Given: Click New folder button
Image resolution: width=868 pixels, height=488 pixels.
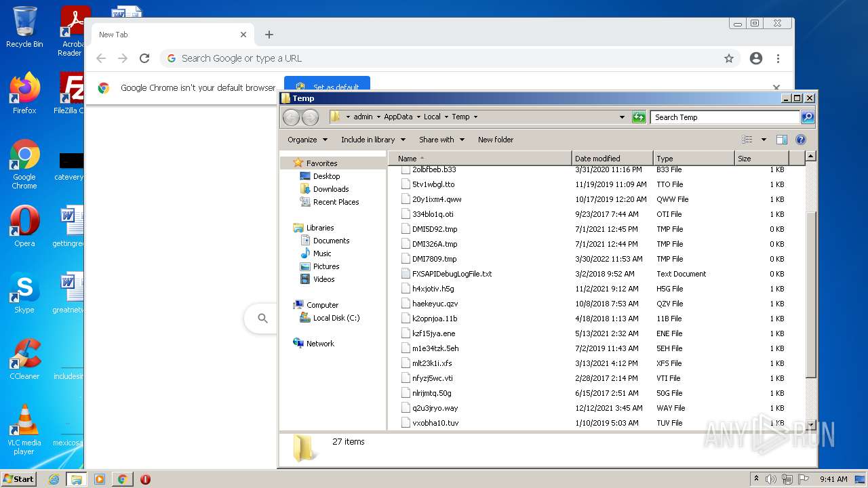Looking at the screenshot, I should coord(496,140).
